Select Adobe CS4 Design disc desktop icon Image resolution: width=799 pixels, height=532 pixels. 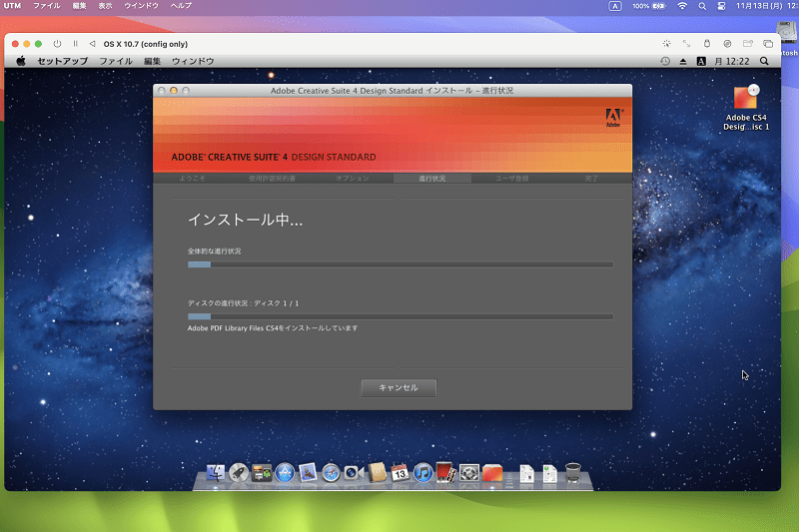(x=746, y=108)
